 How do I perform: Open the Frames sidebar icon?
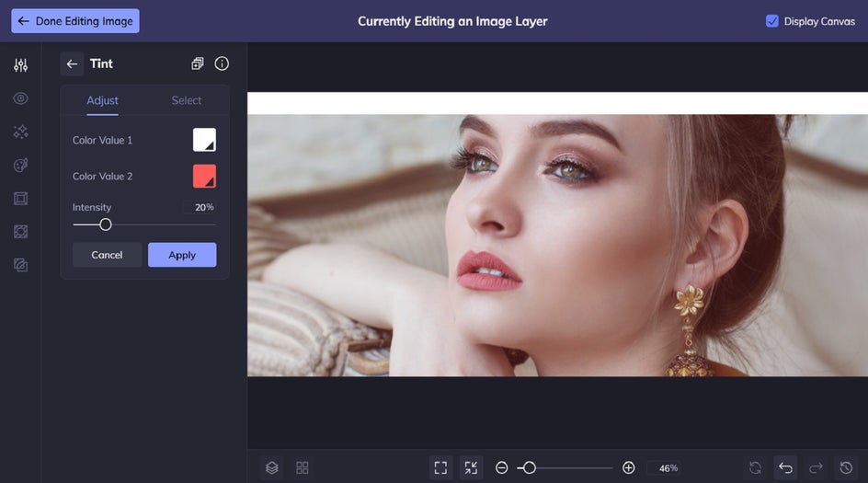[x=20, y=199]
